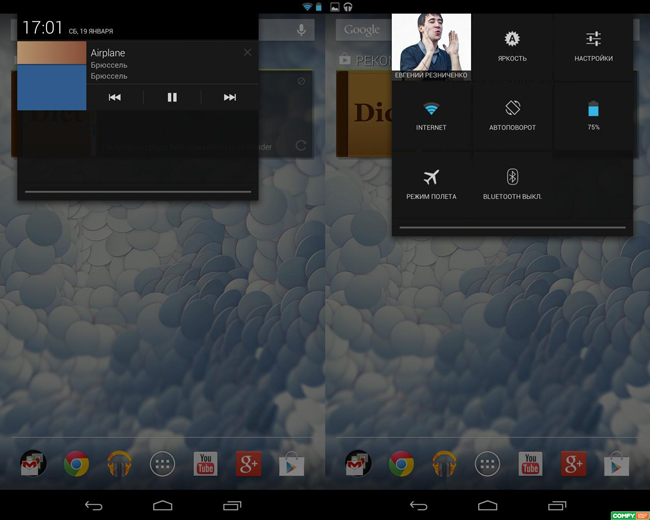Open Play Store on left screen dock
This screenshot has height=520, width=650.
(292, 464)
